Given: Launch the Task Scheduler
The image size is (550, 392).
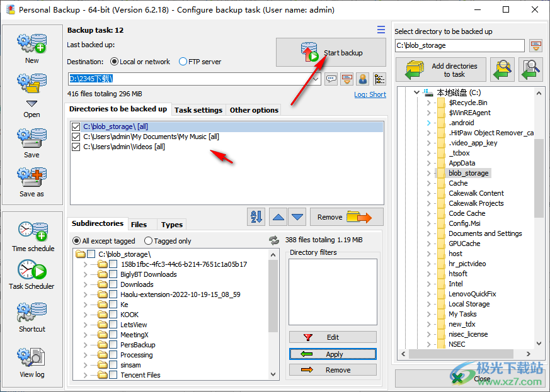Looking at the screenshot, I should (x=32, y=274).
